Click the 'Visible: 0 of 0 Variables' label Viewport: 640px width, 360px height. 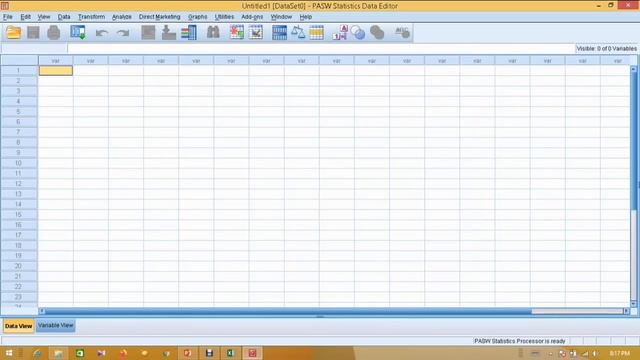click(607, 49)
